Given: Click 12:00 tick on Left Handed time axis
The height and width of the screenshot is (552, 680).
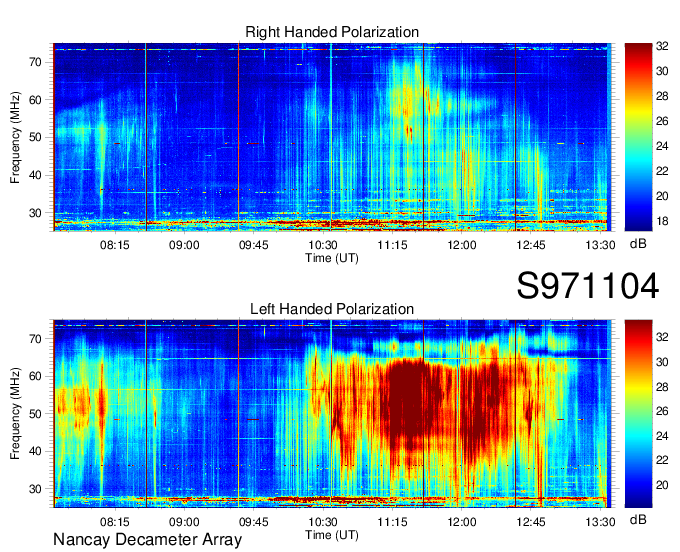Looking at the screenshot, I should 461,522.
